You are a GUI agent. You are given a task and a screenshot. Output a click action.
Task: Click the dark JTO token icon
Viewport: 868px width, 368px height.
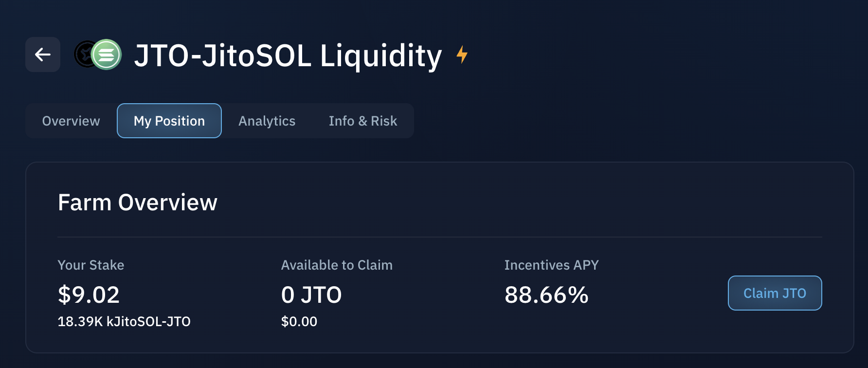pyautogui.click(x=83, y=54)
